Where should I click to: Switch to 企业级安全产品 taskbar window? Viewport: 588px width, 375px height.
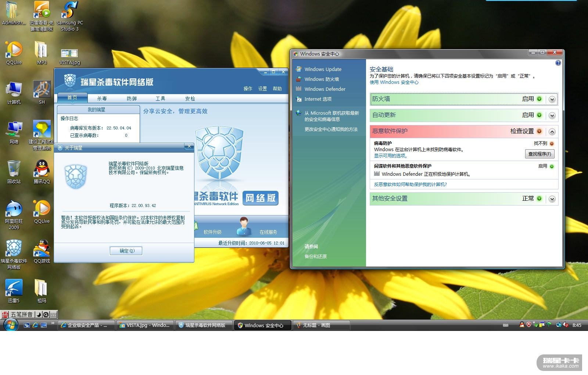click(86, 325)
